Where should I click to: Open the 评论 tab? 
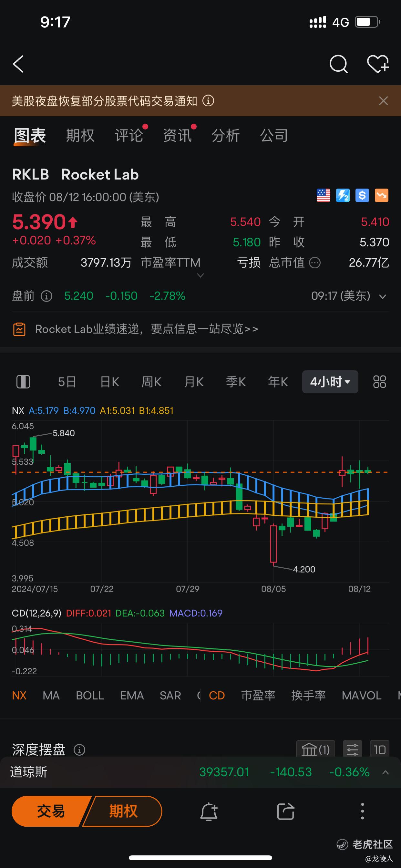[x=129, y=136]
